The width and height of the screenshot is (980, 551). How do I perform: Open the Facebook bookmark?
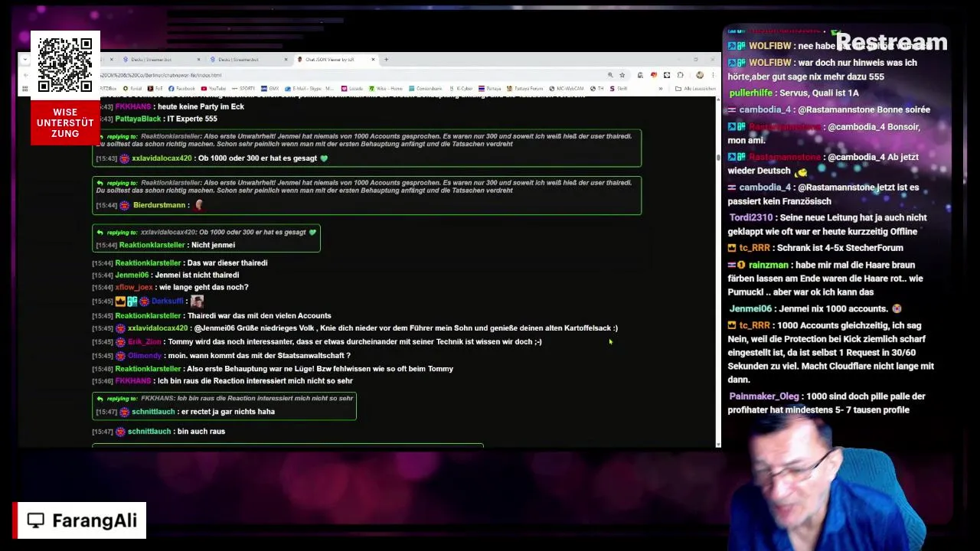tap(182, 89)
